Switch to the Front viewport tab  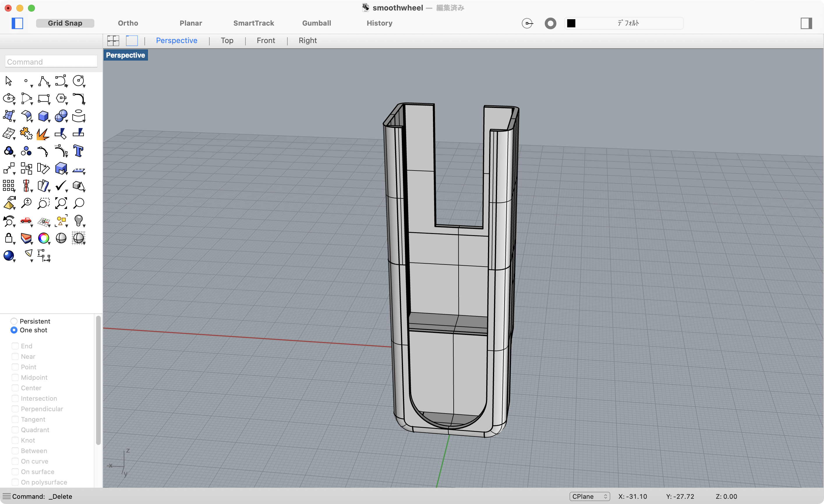(x=266, y=40)
